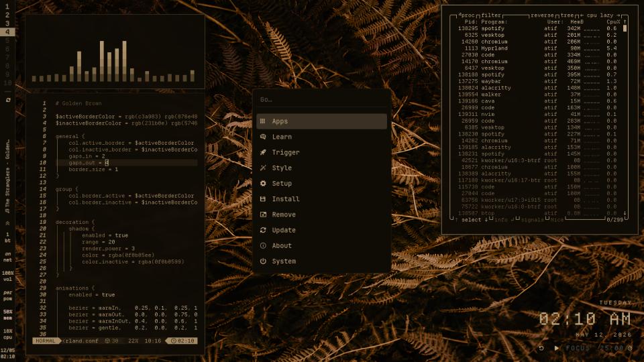This screenshot has height=362, width=644.
Task: Select the 139166 cava process row
Action: 537,101
